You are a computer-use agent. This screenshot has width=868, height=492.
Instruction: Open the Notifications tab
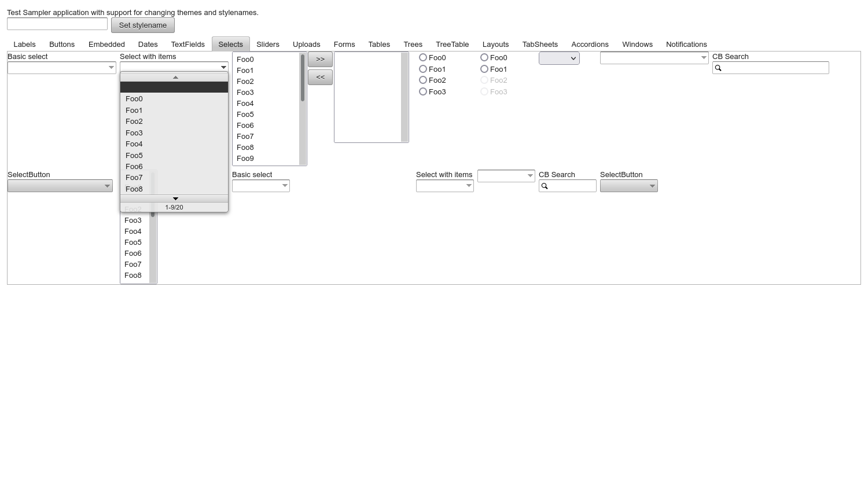coord(686,44)
